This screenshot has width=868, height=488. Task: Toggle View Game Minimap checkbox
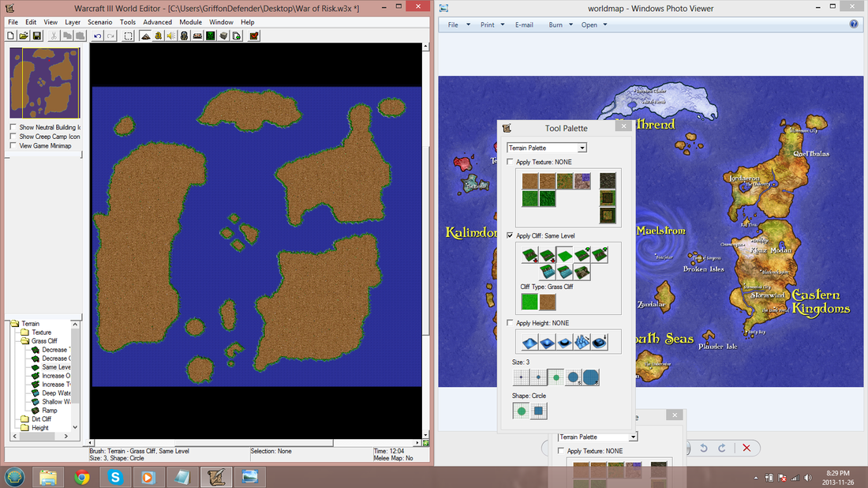(x=13, y=145)
